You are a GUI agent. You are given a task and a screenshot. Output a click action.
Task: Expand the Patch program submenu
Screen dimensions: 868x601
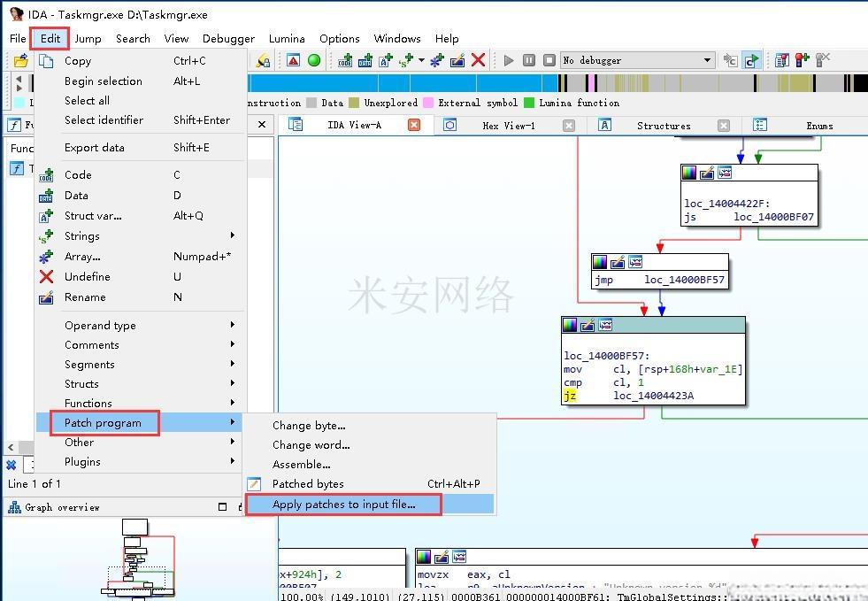pos(142,422)
